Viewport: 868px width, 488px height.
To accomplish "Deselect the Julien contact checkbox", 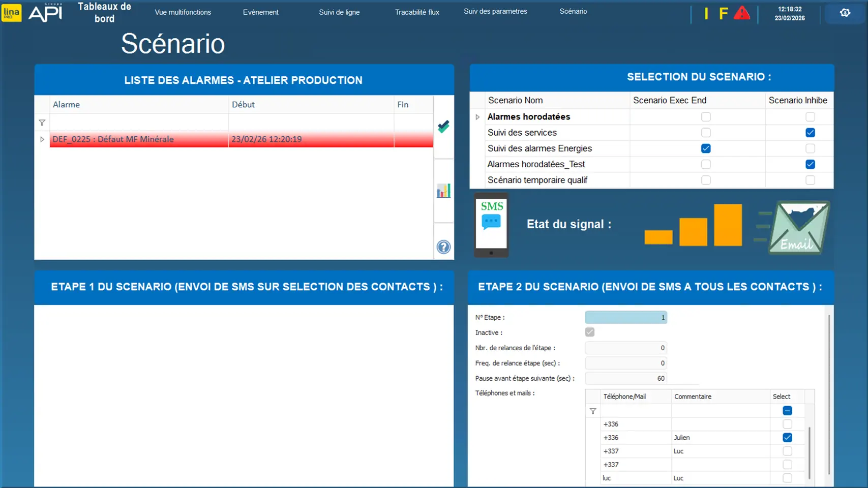I will (x=787, y=438).
